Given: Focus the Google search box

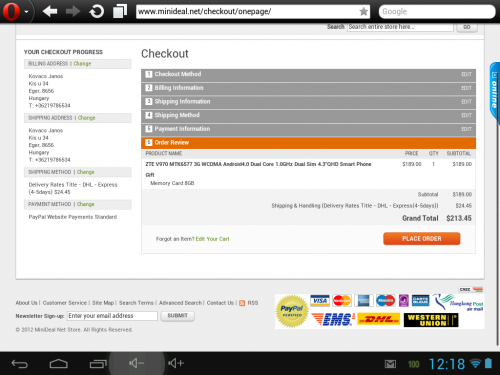Looking at the screenshot, I should tap(437, 12).
